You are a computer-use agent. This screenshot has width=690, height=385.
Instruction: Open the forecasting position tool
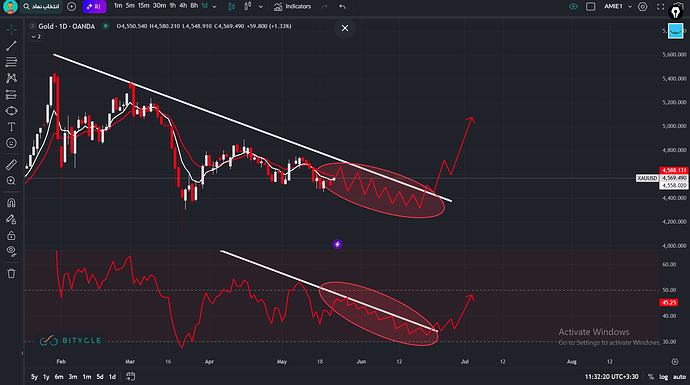(x=11, y=95)
